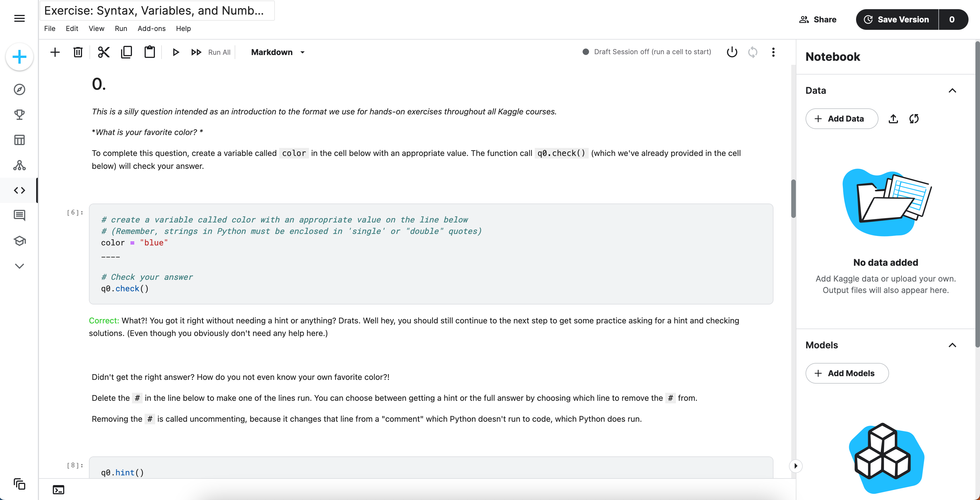Open the console panel at bottom
The width and height of the screenshot is (980, 500).
pos(58,490)
